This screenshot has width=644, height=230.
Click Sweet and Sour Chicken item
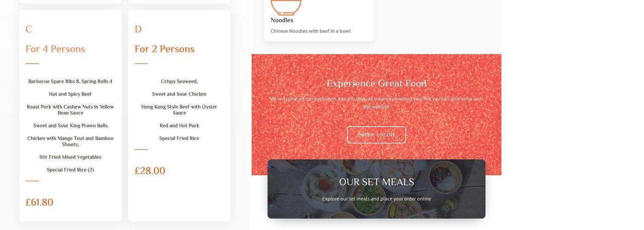pos(179,94)
